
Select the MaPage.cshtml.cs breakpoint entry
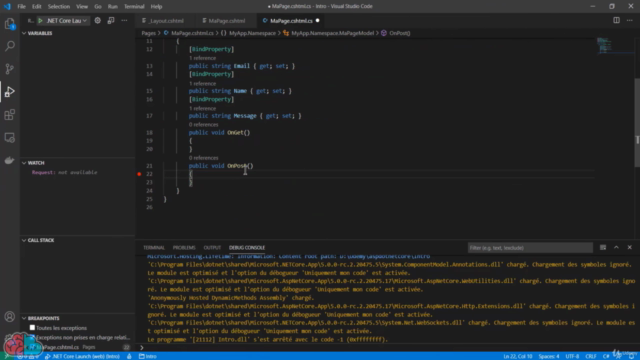[x=78, y=347]
